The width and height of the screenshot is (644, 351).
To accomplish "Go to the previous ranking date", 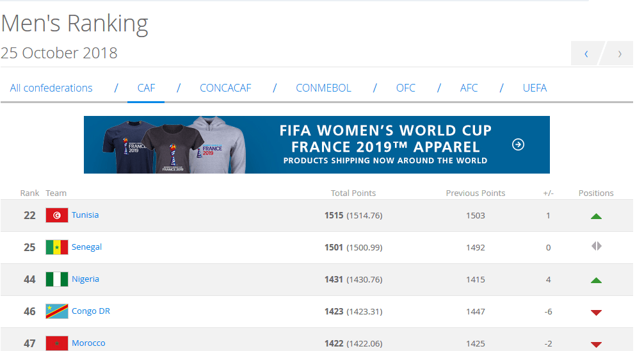I will (x=586, y=54).
